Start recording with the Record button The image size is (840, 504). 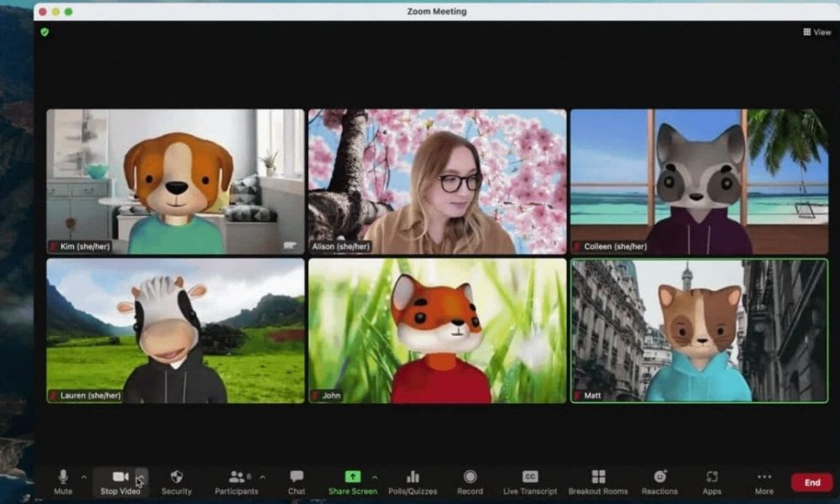coord(470,481)
